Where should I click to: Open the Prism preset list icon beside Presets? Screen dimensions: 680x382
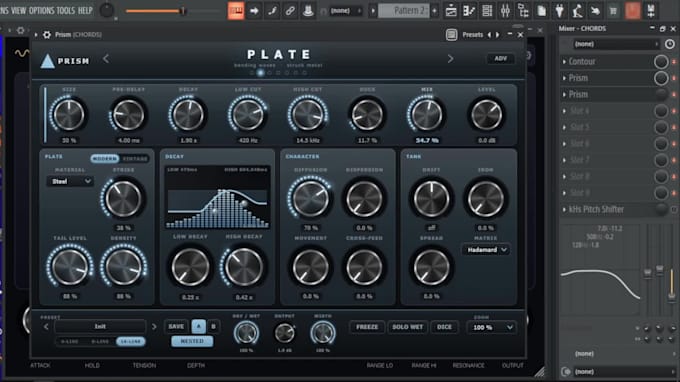coord(451,35)
